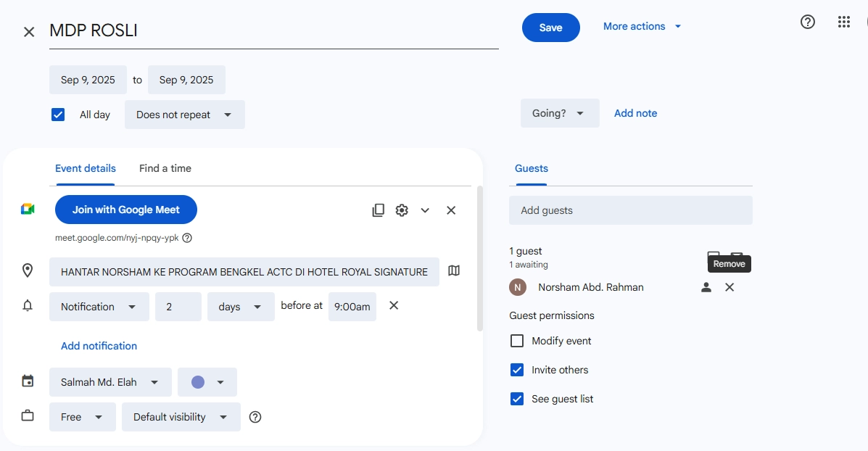Viewport: 868px width, 451px height.
Task: Expand the Default visibility dropdown
Action: click(x=181, y=417)
